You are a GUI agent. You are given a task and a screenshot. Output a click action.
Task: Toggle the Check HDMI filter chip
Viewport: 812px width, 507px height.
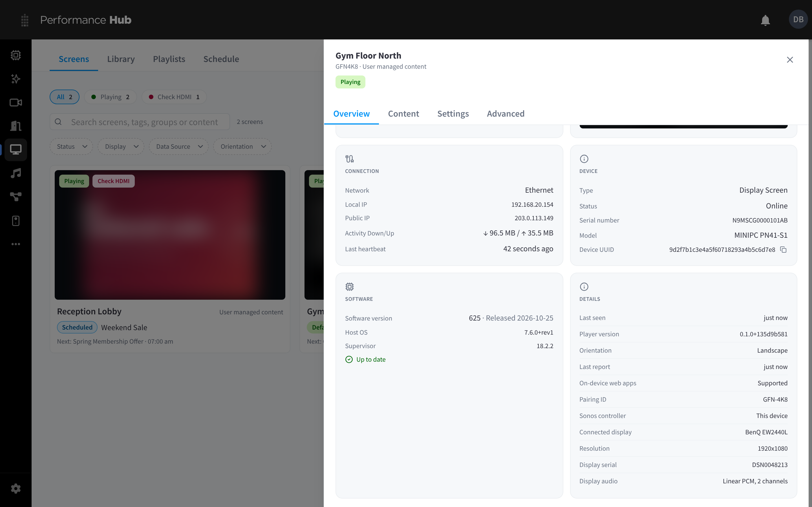tap(174, 97)
